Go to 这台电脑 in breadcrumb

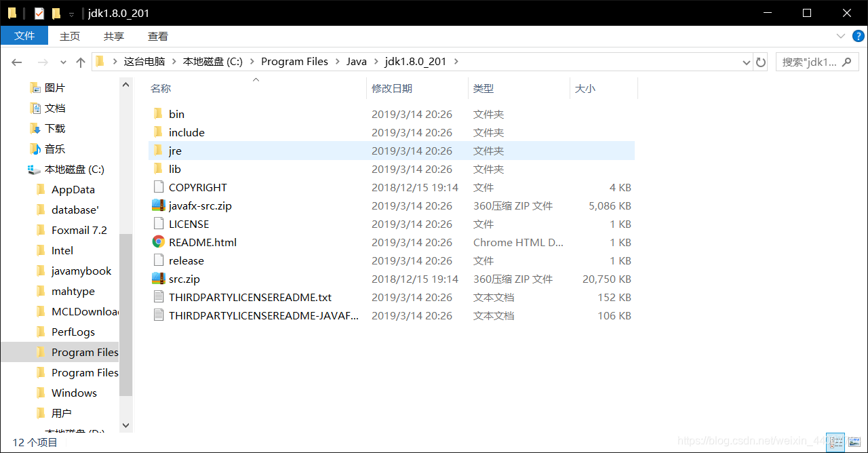pyautogui.click(x=144, y=62)
